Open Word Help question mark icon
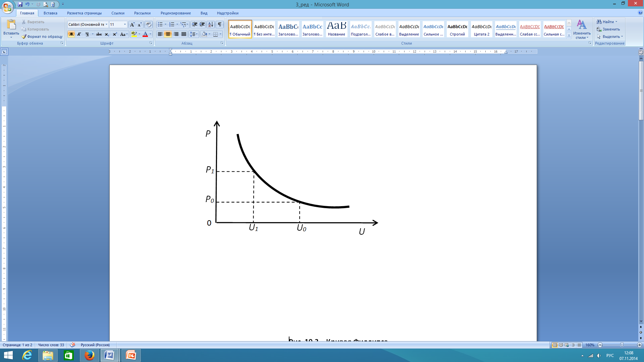Image resolution: width=644 pixels, height=362 pixels. pyautogui.click(x=640, y=13)
